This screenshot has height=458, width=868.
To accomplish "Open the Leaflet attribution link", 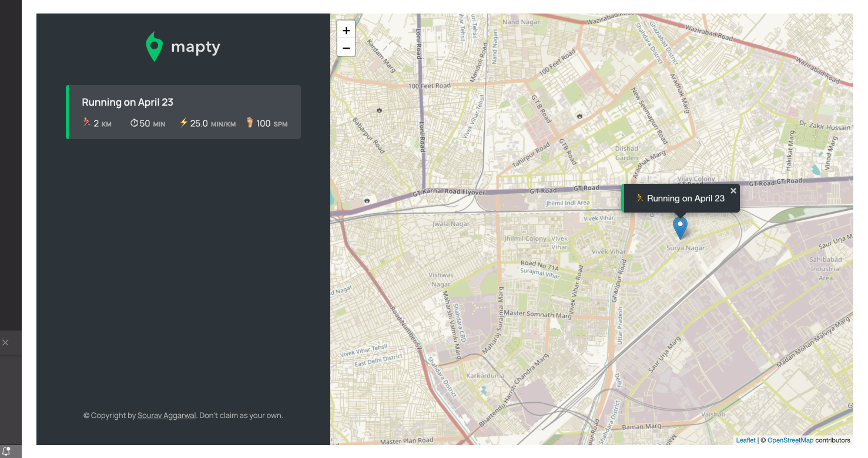I will pos(746,440).
